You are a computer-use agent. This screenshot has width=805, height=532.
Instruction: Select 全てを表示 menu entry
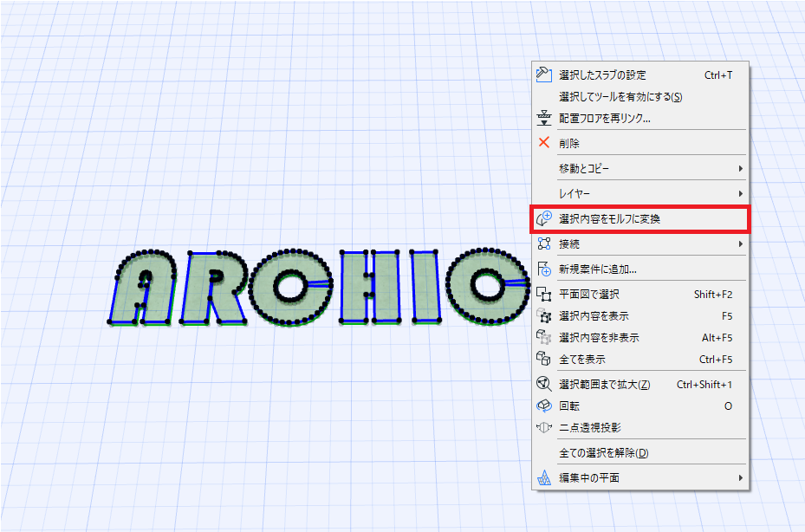click(639, 359)
